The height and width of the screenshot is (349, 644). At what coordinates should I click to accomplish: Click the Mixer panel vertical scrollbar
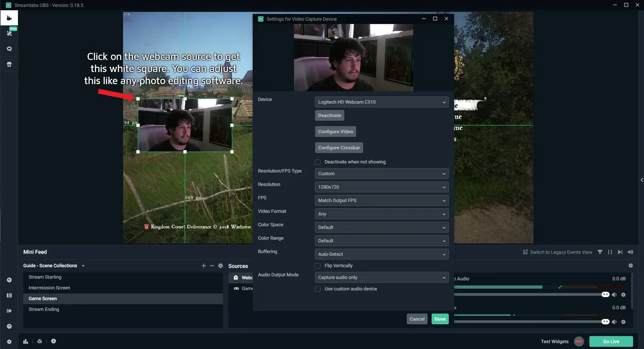click(632, 291)
